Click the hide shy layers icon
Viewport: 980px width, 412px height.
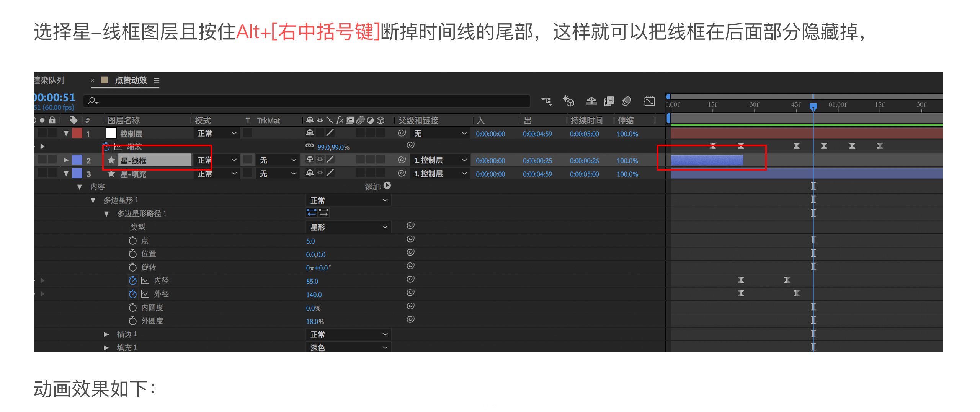[591, 101]
